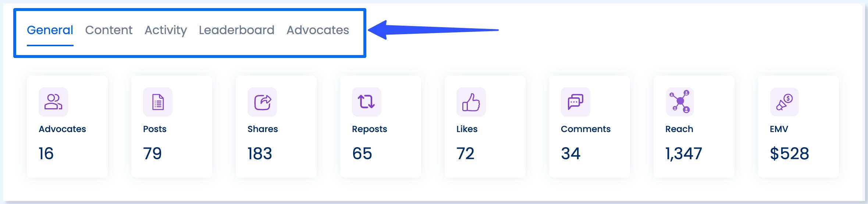The width and height of the screenshot is (868, 204).
Task: Click the Posts count of 79
Action: (152, 153)
